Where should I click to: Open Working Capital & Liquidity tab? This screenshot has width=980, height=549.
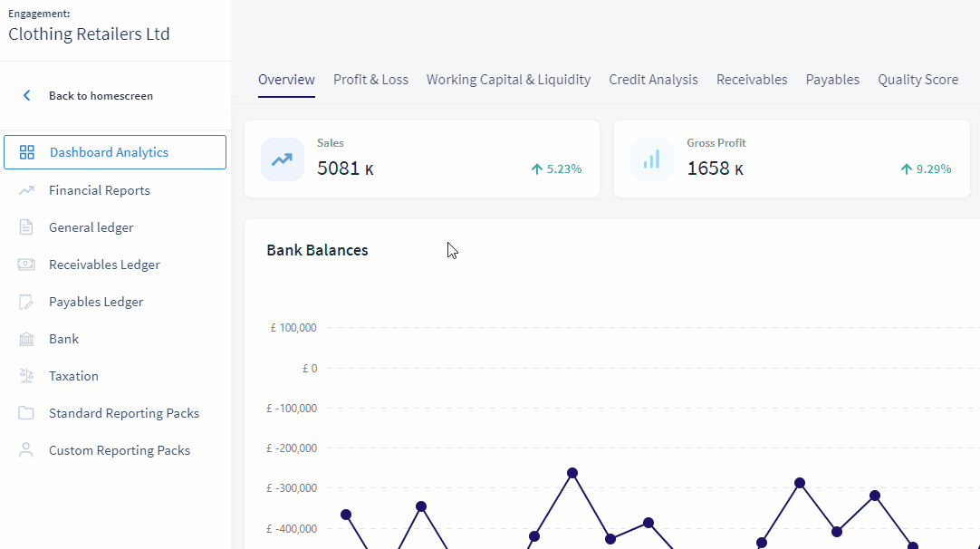click(x=509, y=80)
